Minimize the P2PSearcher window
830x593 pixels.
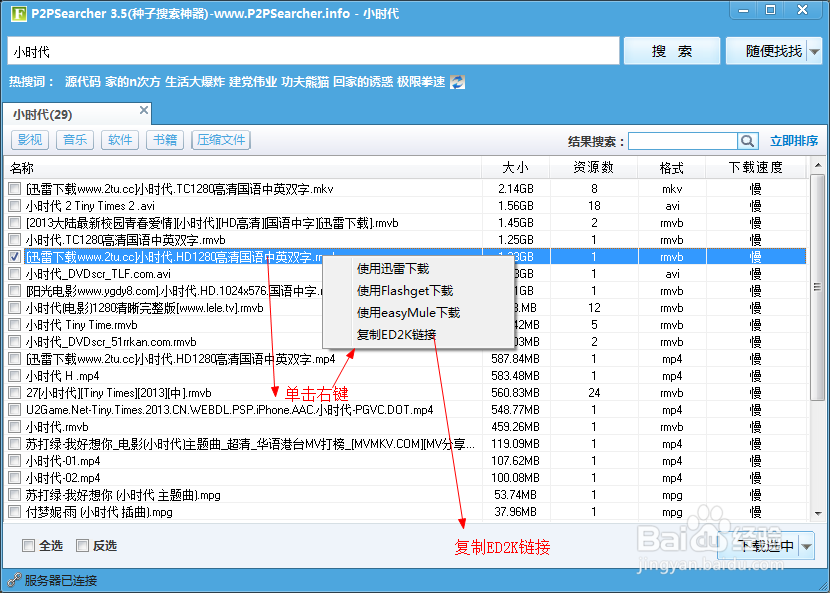[x=744, y=10]
